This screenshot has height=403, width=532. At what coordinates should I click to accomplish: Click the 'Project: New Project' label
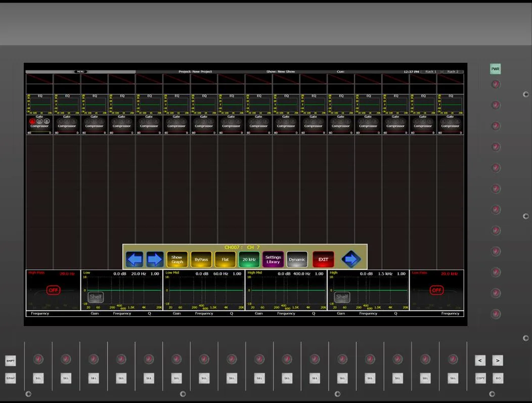(x=195, y=72)
